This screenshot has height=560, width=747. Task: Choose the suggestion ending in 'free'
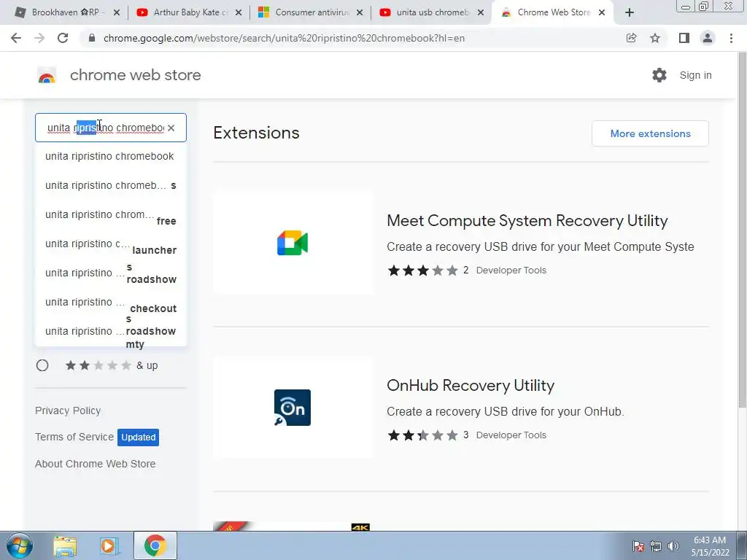[110, 215]
